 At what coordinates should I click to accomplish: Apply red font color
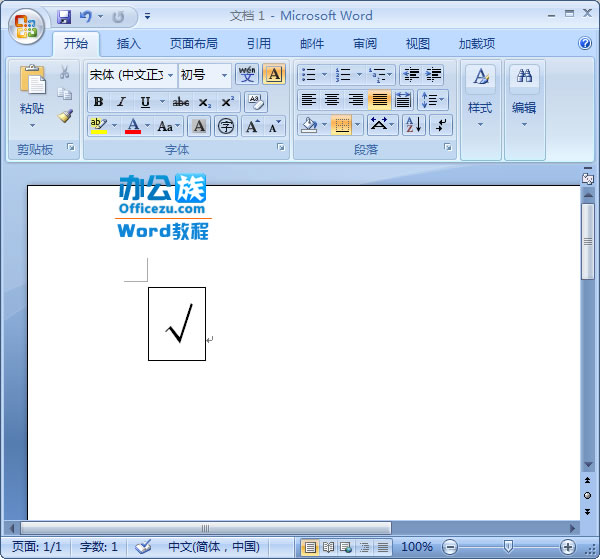point(133,126)
